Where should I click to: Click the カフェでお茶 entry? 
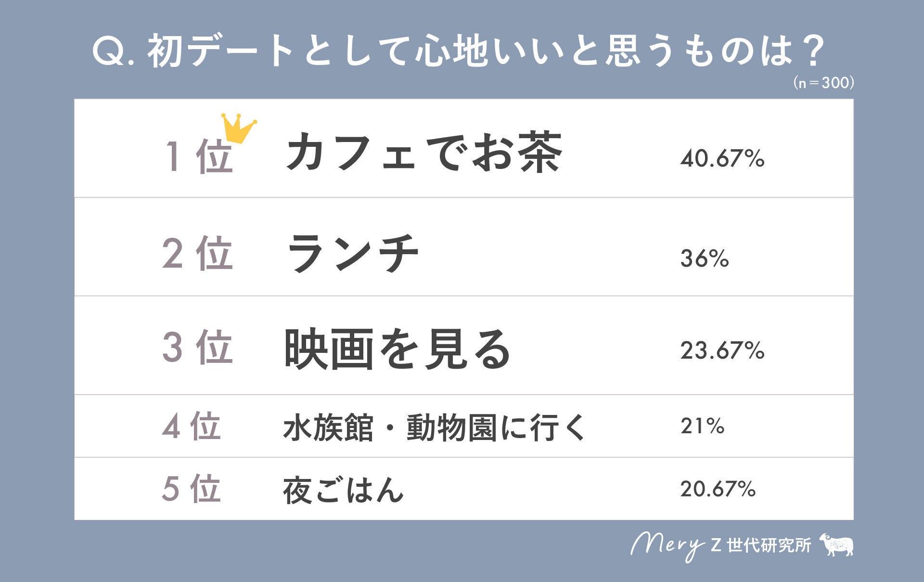tap(423, 153)
